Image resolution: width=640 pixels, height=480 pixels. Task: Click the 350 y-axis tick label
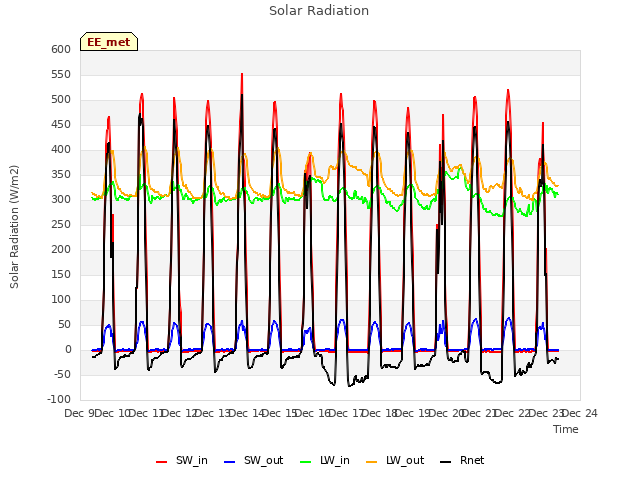point(61,174)
